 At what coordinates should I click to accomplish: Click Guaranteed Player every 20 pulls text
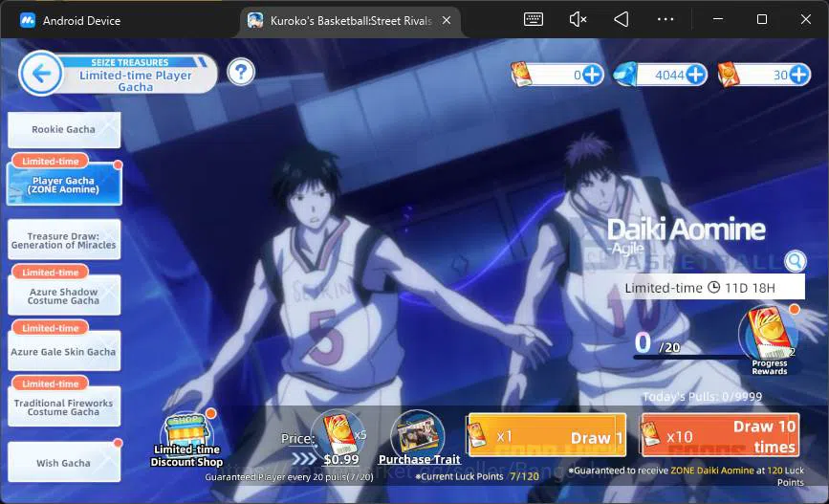point(289,477)
